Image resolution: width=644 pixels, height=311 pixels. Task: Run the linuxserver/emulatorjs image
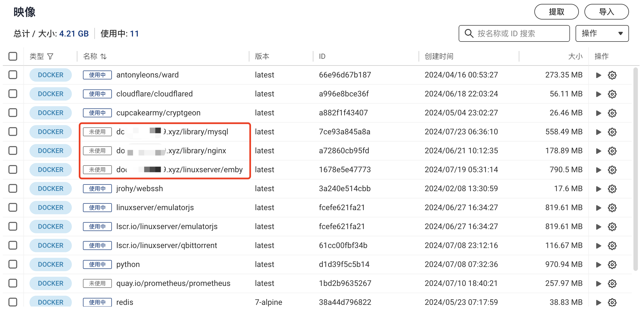click(x=598, y=208)
